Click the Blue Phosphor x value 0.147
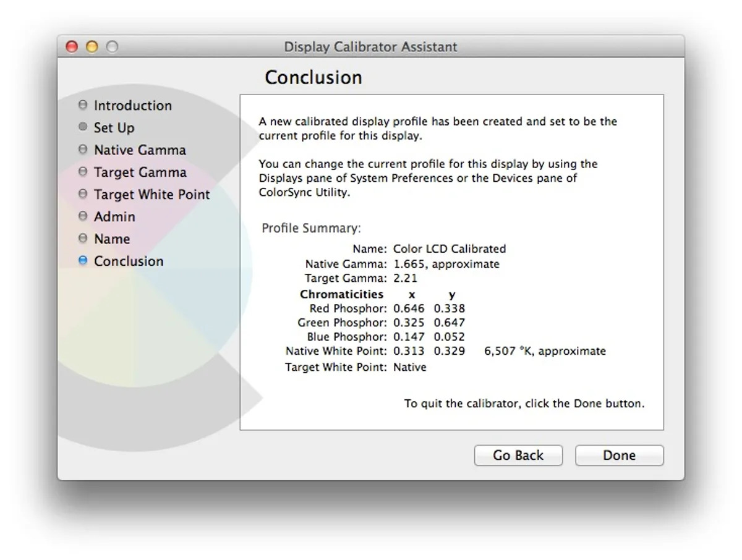742x560 pixels. coord(409,337)
